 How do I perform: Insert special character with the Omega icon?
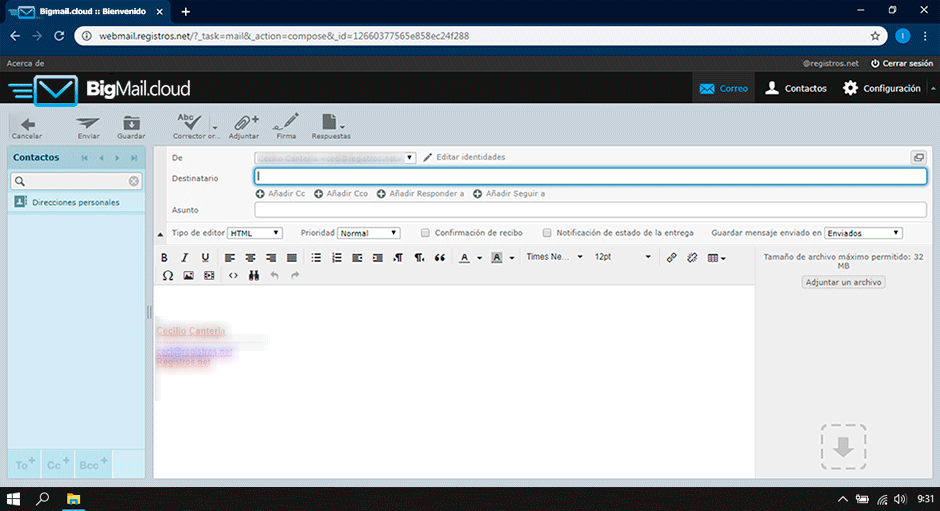pyautogui.click(x=167, y=275)
